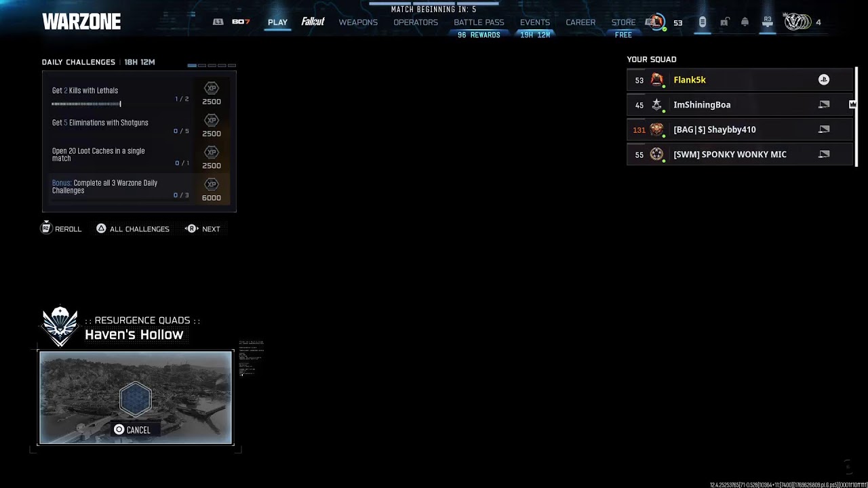Click the R3 social menu icon
868x488 pixels.
click(768, 22)
